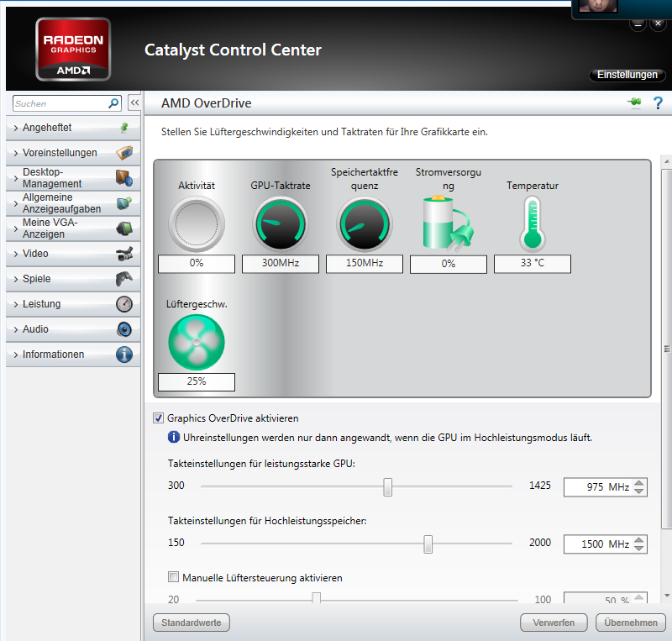
Task: Click the Leistung gauge icon
Action: tap(124, 304)
